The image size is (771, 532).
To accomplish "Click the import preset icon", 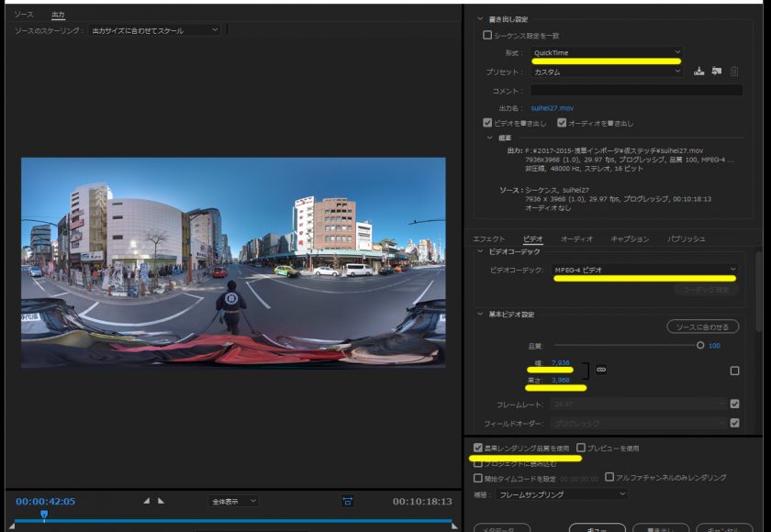I will (717, 72).
